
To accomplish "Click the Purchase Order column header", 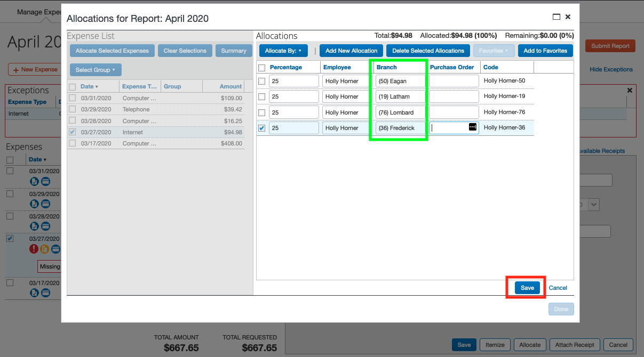I will 452,67.
